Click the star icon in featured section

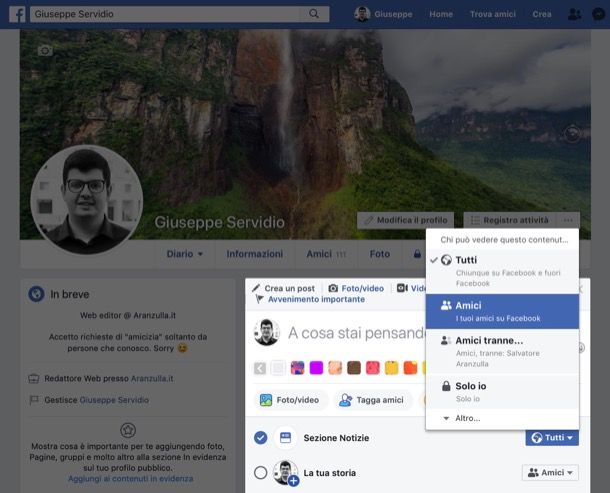[128, 430]
